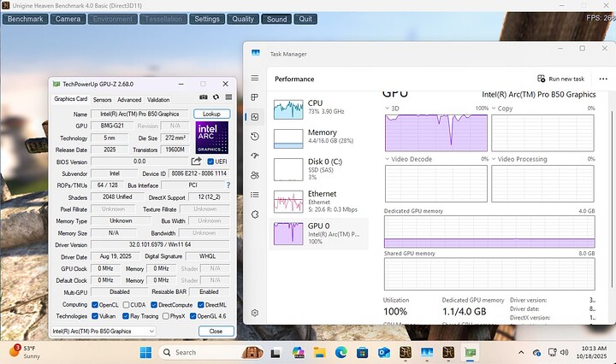The width and height of the screenshot is (616, 364).
Task: Open GPU selection dropdown in GPU-Z
Action: click(x=104, y=331)
